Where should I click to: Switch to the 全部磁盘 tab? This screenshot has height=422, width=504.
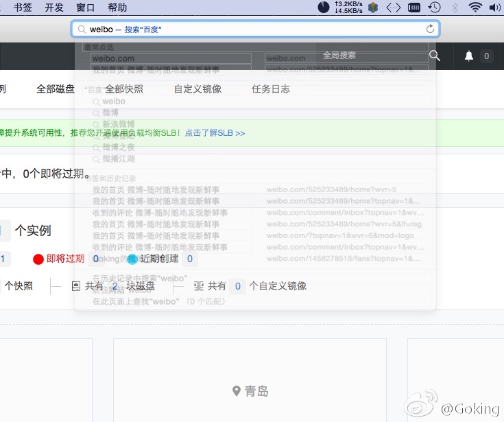(56, 89)
